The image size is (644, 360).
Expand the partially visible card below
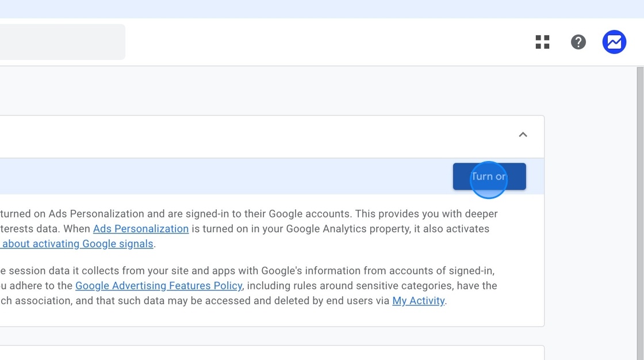pos(270,352)
